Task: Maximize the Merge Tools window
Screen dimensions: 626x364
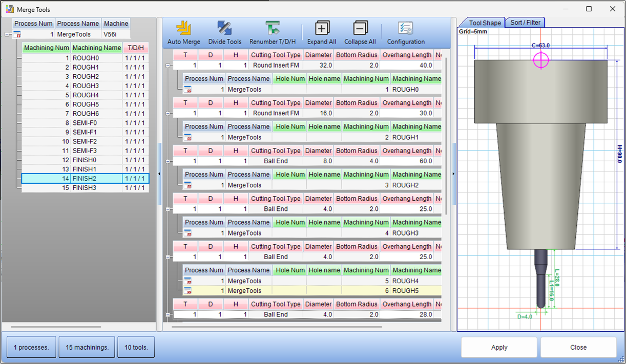Action: [589, 9]
